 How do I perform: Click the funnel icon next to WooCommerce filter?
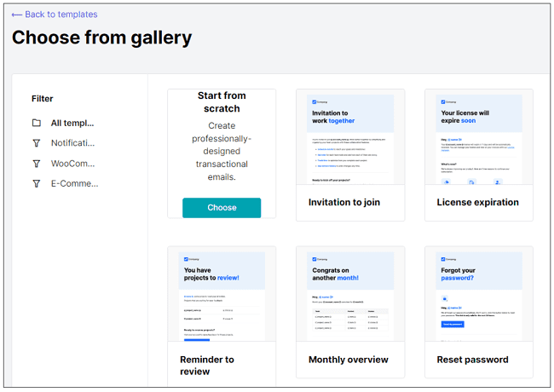point(36,164)
